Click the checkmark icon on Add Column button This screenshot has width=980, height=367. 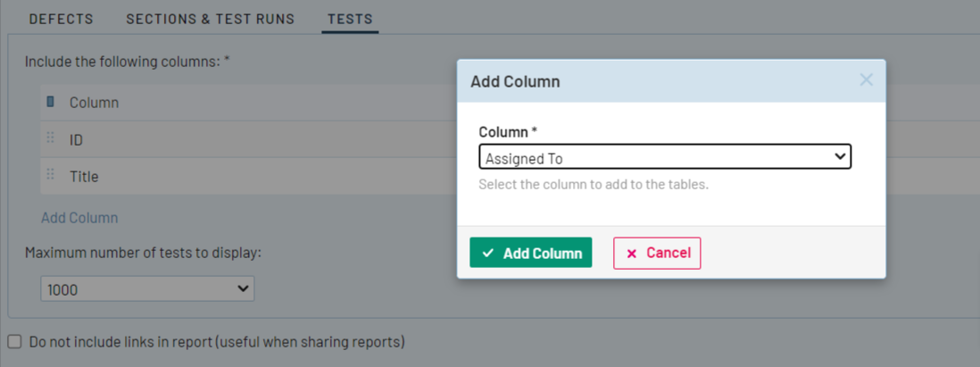point(488,254)
